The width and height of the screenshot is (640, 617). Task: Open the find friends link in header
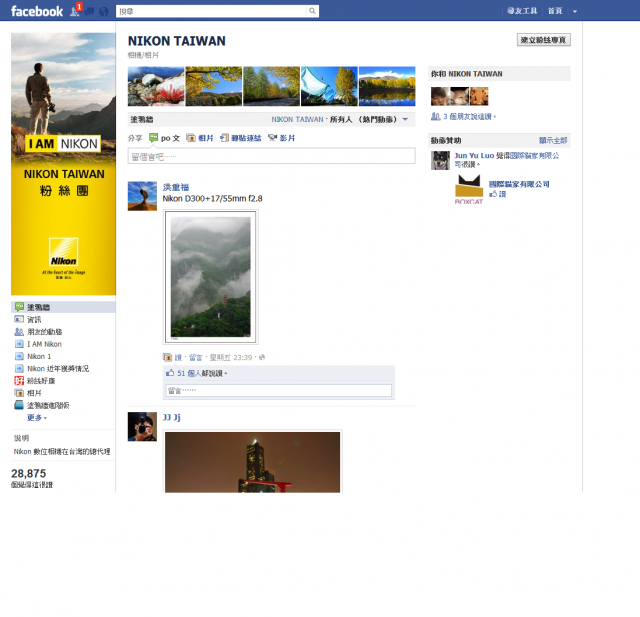pos(522,11)
